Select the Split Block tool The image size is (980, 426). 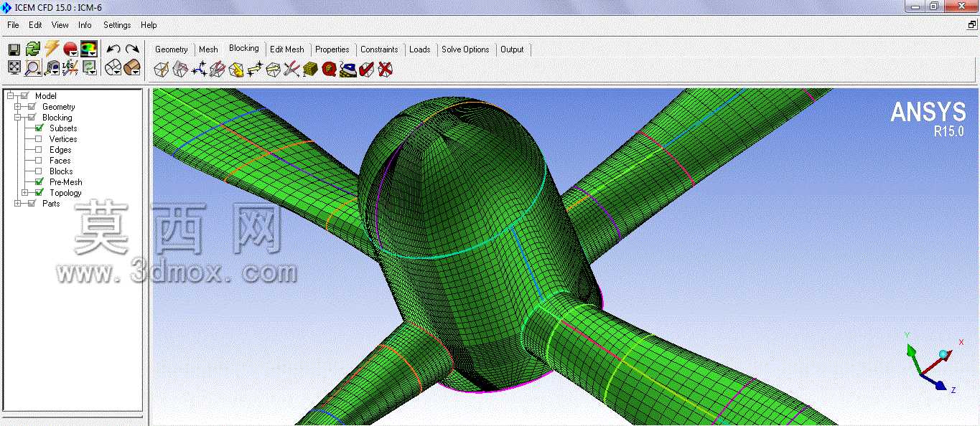click(x=180, y=70)
